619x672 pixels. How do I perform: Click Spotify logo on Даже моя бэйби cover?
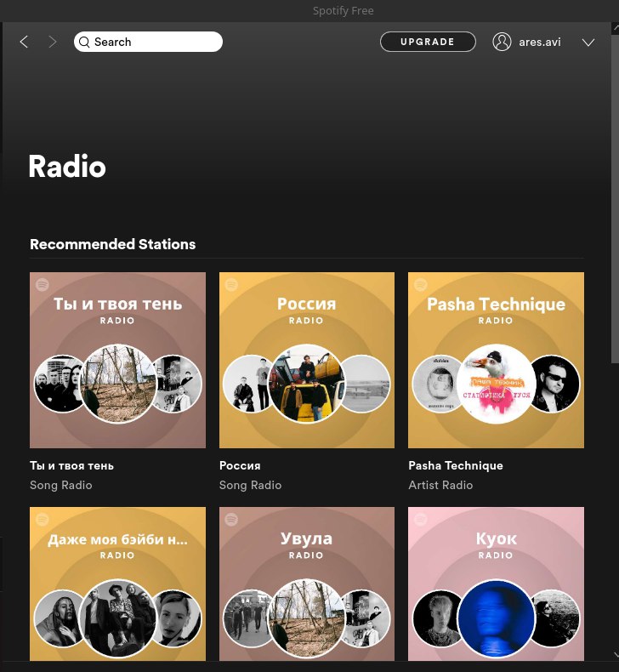[x=43, y=520]
